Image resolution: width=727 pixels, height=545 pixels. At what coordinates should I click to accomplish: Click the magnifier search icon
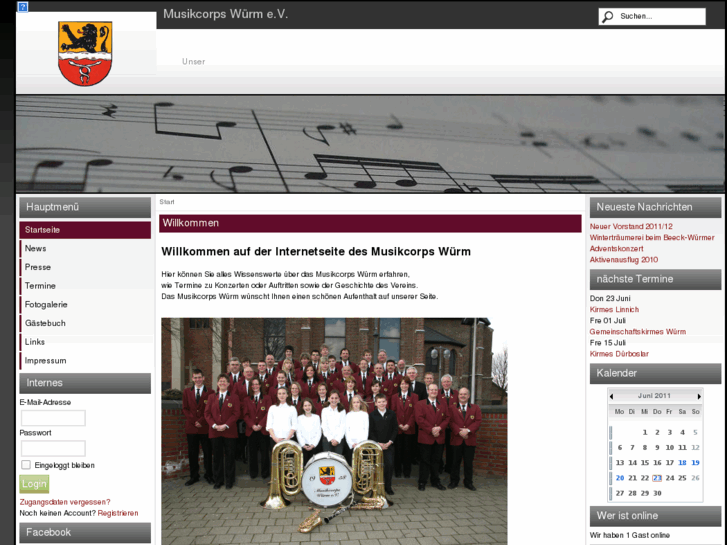coord(607,17)
